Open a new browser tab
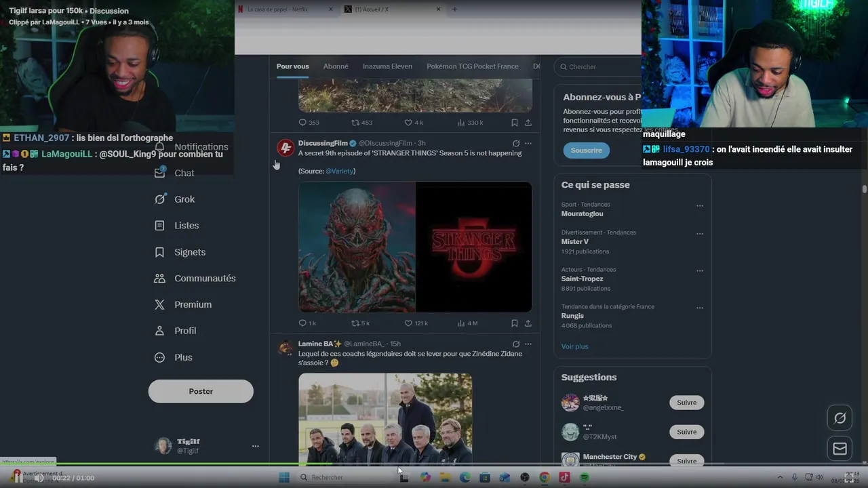Screen dimensions: 868x488 tap(454, 9)
